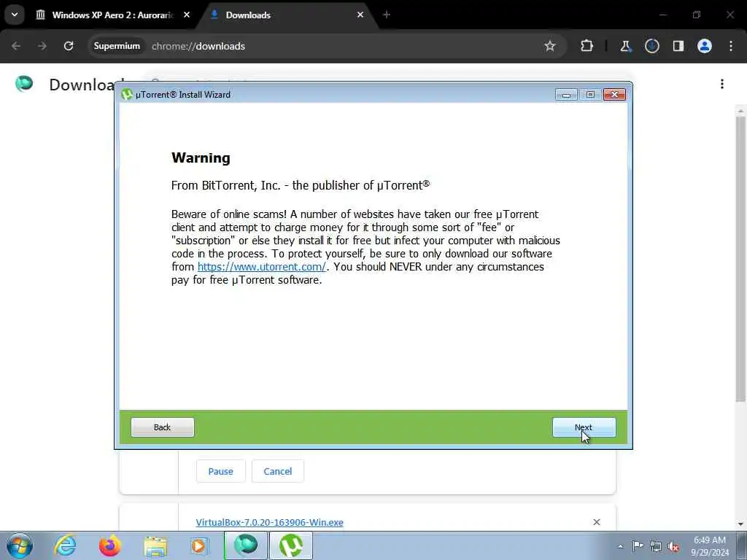
Task: Show the downloads toolbar icon
Action: [651, 46]
